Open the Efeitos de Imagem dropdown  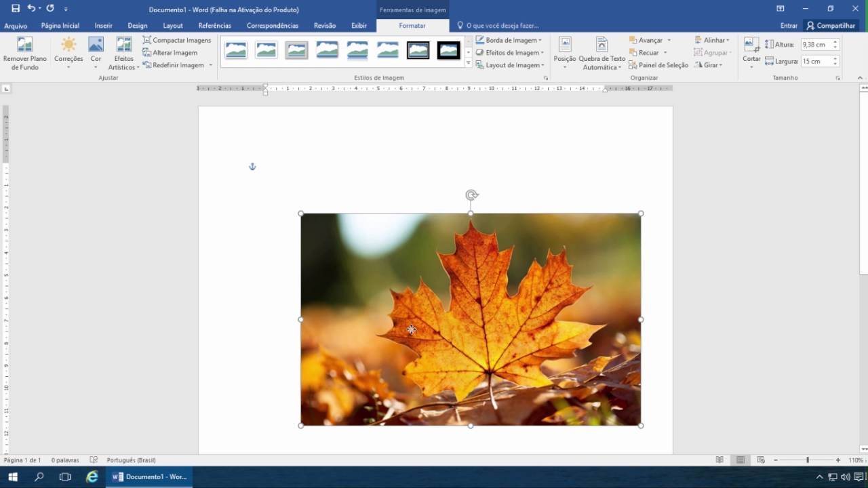coord(510,53)
